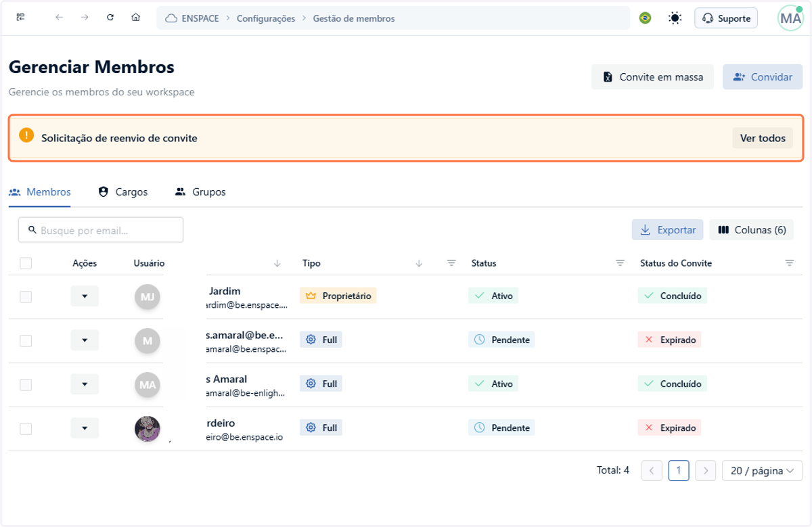Sort by the Usuário column arrow
Image resolution: width=812 pixels, height=527 pixels.
(x=277, y=263)
